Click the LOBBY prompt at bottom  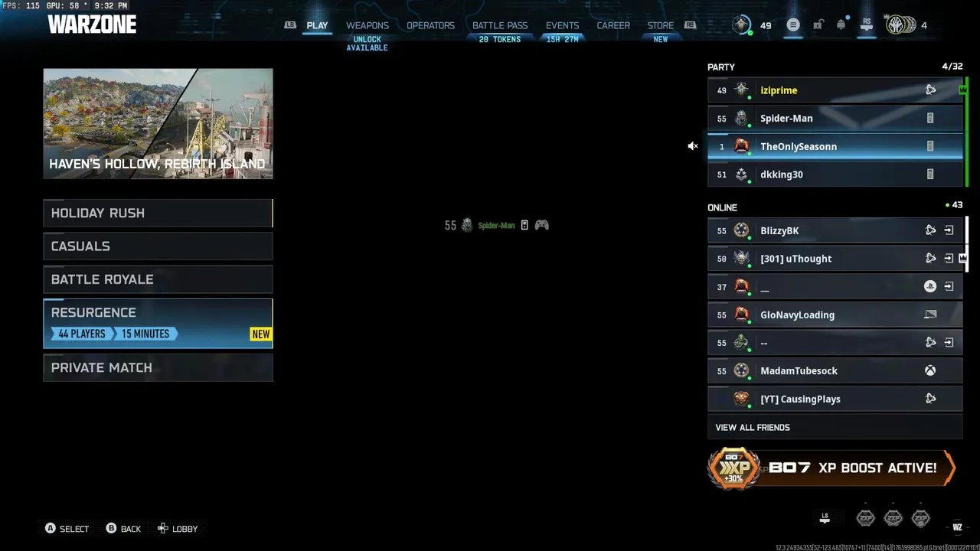[178, 529]
